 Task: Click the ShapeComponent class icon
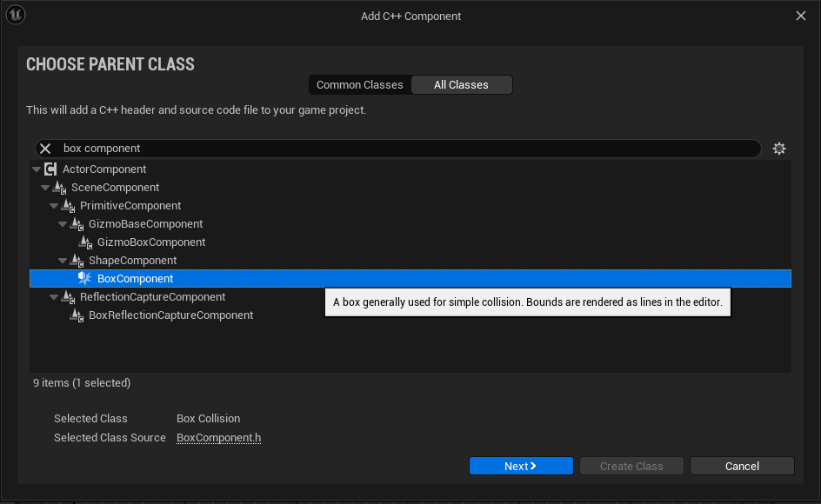pos(77,261)
